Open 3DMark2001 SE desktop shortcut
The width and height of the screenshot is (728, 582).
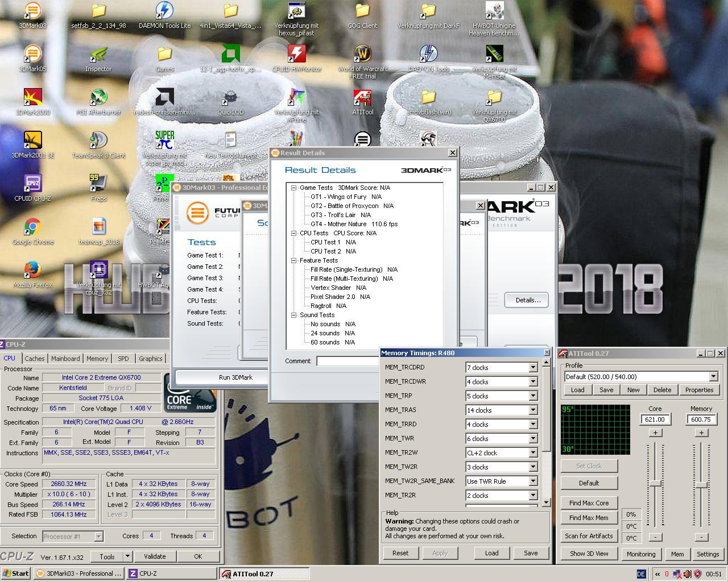[32, 145]
